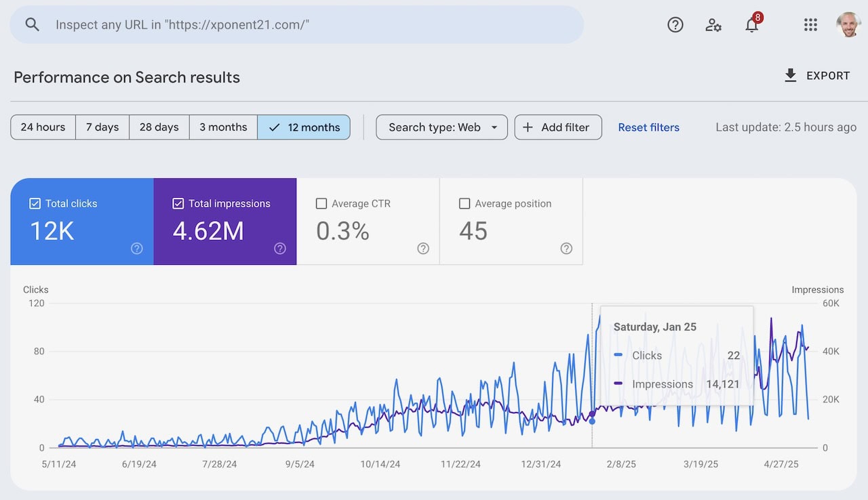This screenshot has width=868, height=500.
Task: Click Average position help icon
Action: (x=566, y=249)
